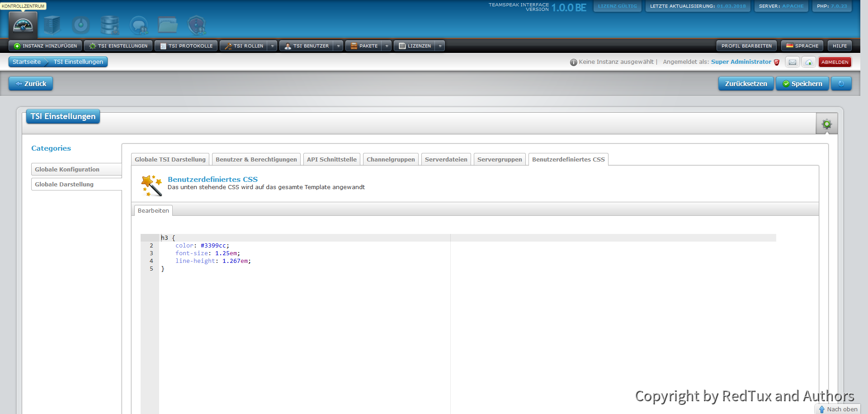The height and width of the screenshot is (414, 868).
Task: Click the color #3399cc code line
Action: tap(202, 246)
